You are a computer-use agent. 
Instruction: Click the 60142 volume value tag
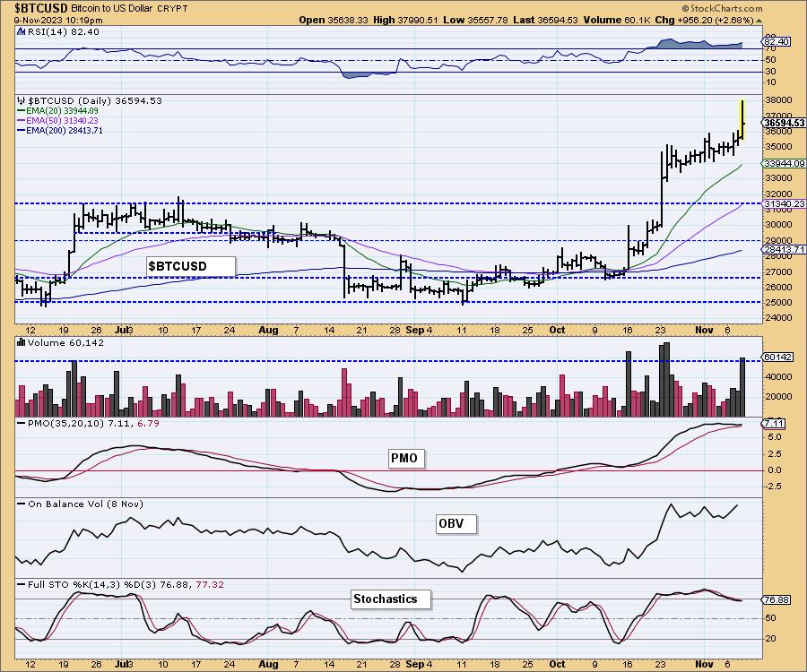777,357
